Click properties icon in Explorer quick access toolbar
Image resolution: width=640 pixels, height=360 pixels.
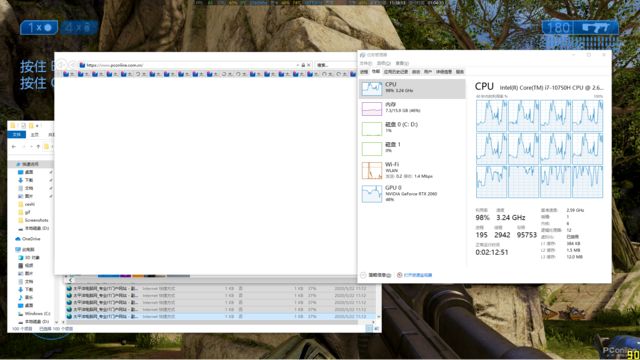[x=23, y=126]
